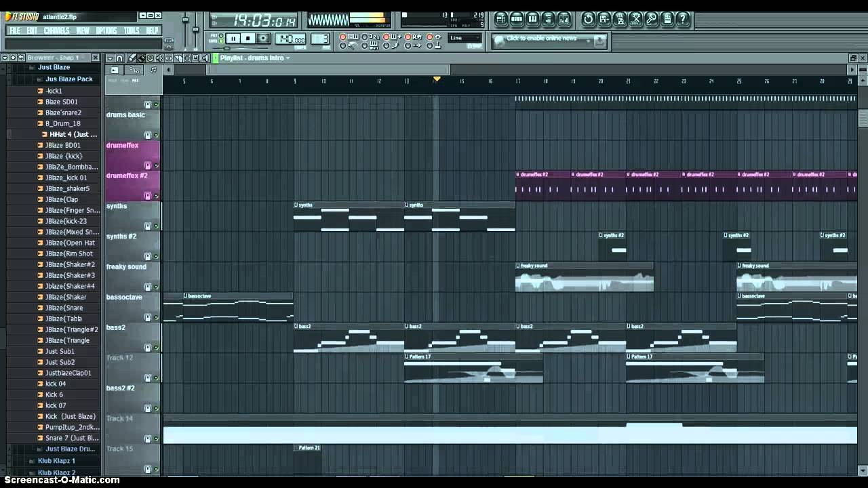Open the VIEW menu
Viewport: 868px width, 488px height.
pyautogui.click(x=83, y=30)
